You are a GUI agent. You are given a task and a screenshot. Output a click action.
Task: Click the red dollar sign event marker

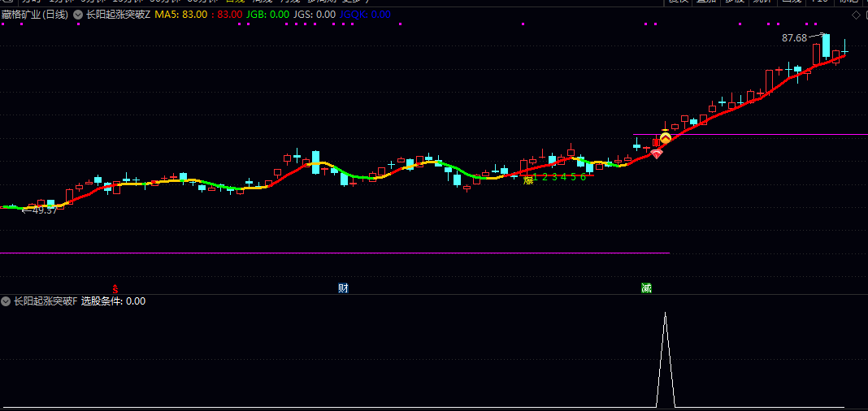coord(115,288)
